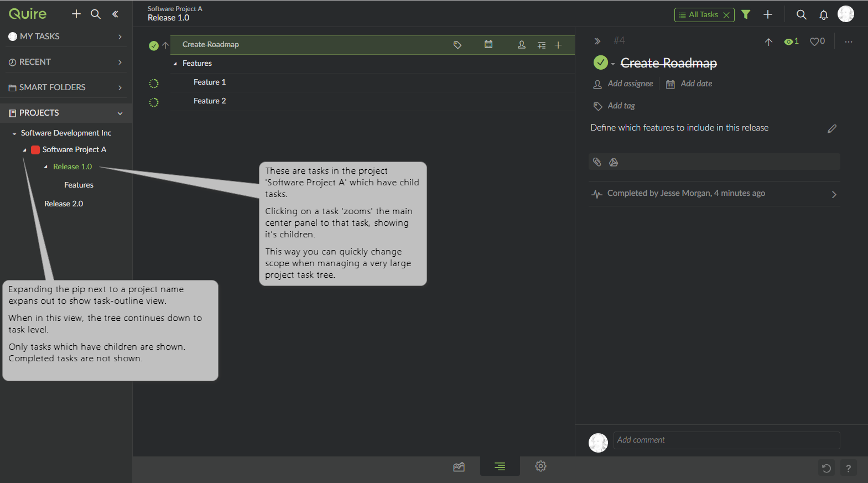This screenshot has height=483, width=868.
Task: Collapse the Features task arrow in list
Action: click(175, 64)
